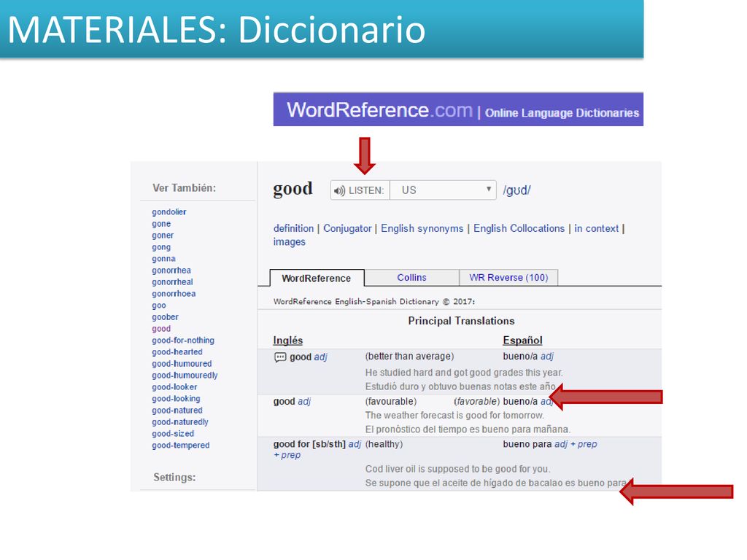The height and width of the screenshot is (560, 747).
Task: Select gonorrheal in the word list
Action: [172, 282]
